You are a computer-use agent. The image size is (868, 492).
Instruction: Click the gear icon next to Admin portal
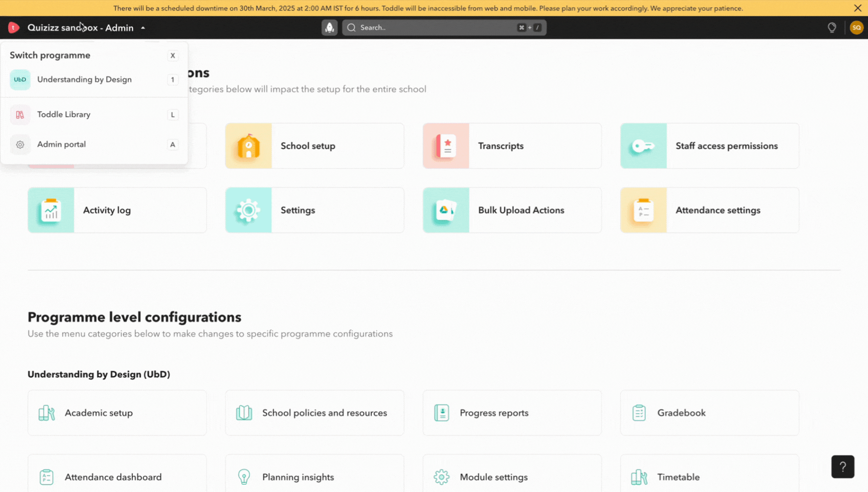click(x=20, y=144)
